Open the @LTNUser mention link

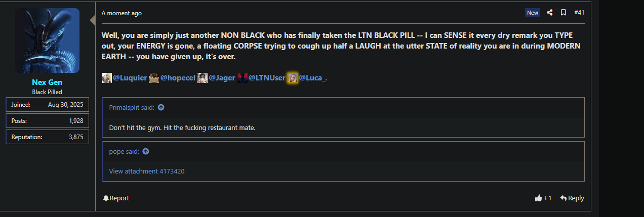click(267, 78)
